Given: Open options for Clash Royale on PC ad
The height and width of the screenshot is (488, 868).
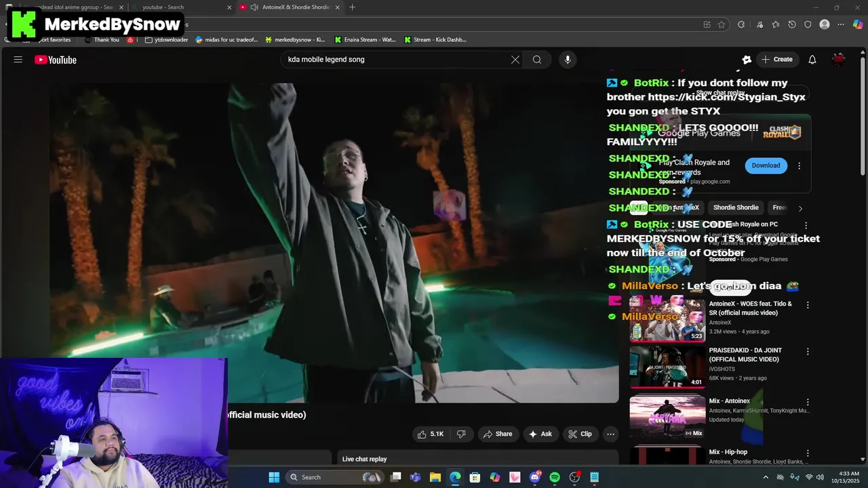Looking at the screenshot, I should pyautogui.click(x=806, y=225).
